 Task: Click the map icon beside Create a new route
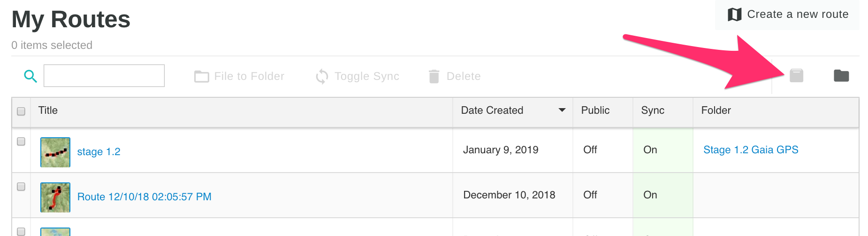pyautogui.click(x=734, y=15)
